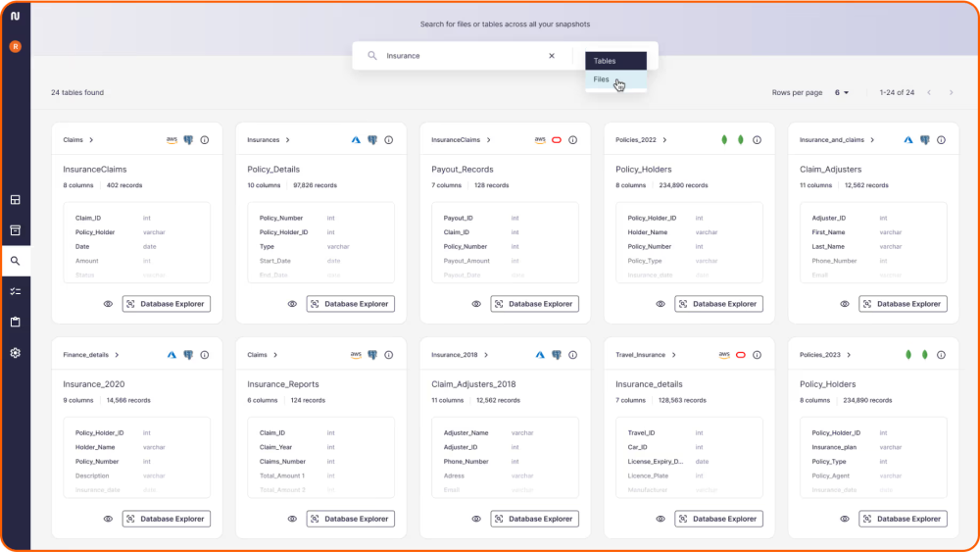Clear the Insurance search text with the X
The image size is (980, 552).
551,56
